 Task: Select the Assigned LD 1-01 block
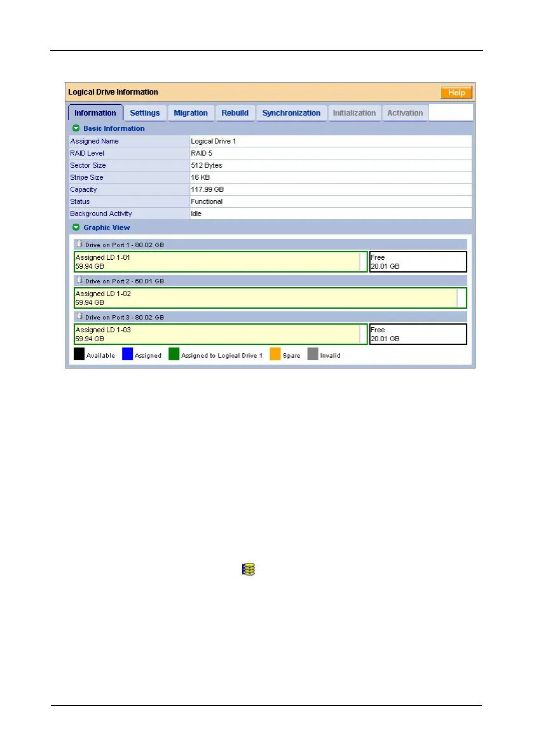click(221, 262)
